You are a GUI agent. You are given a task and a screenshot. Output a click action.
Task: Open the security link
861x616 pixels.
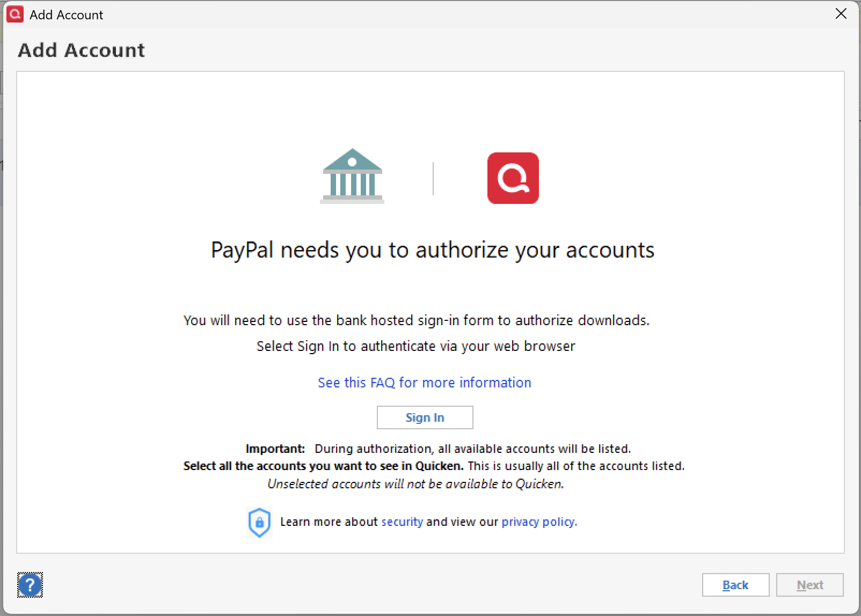click(402, 522)
